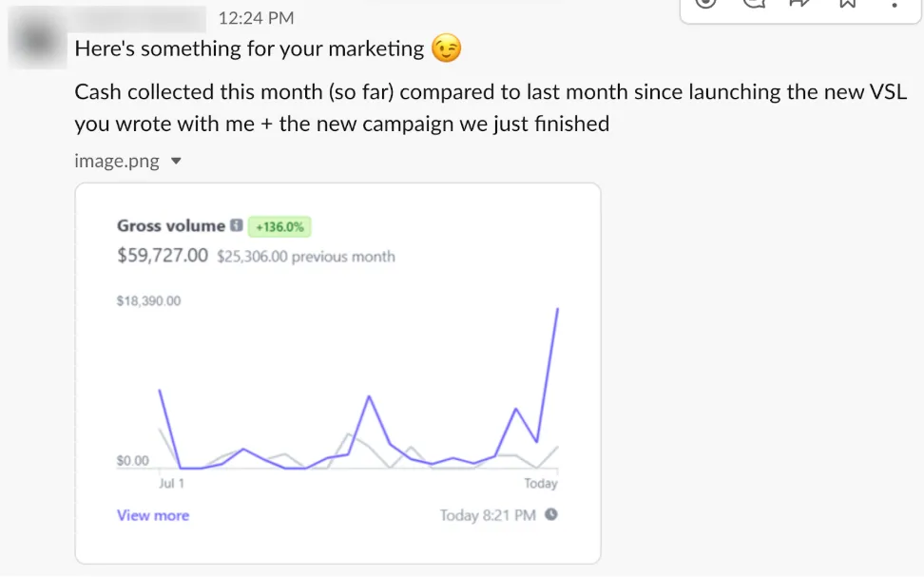Screen dimensions: 924x577
Task: Click the clock icon beside 8:21 PM
Action: click(x=551, y=514)
